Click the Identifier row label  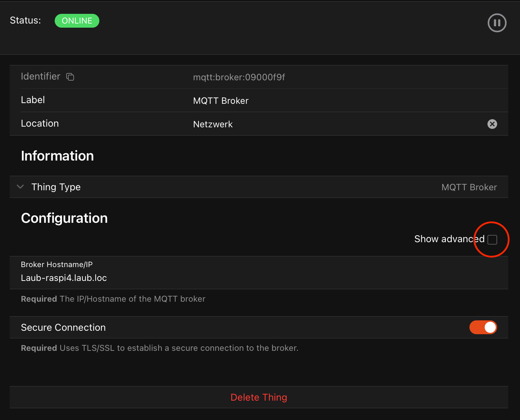41,76
